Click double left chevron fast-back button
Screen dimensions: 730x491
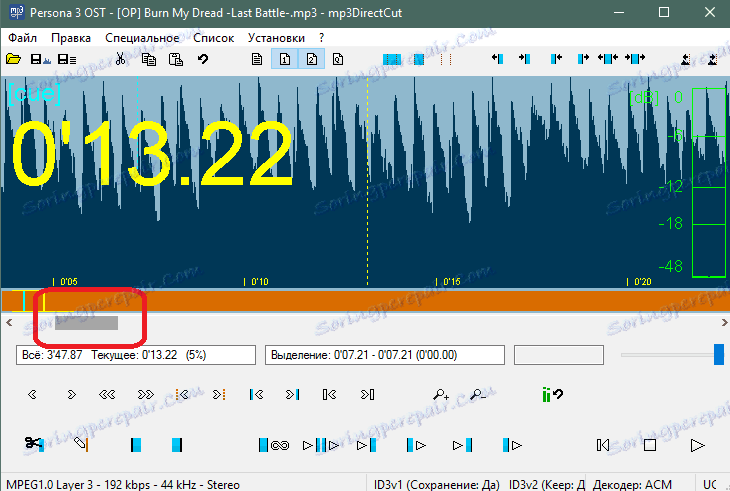107,395
